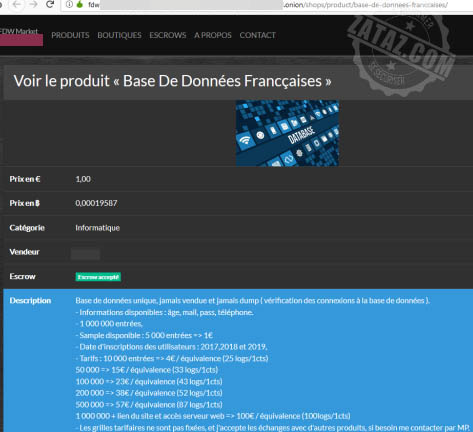473x432 pixels.
Task: Click the browser back arrow
Action: [17, 4]
